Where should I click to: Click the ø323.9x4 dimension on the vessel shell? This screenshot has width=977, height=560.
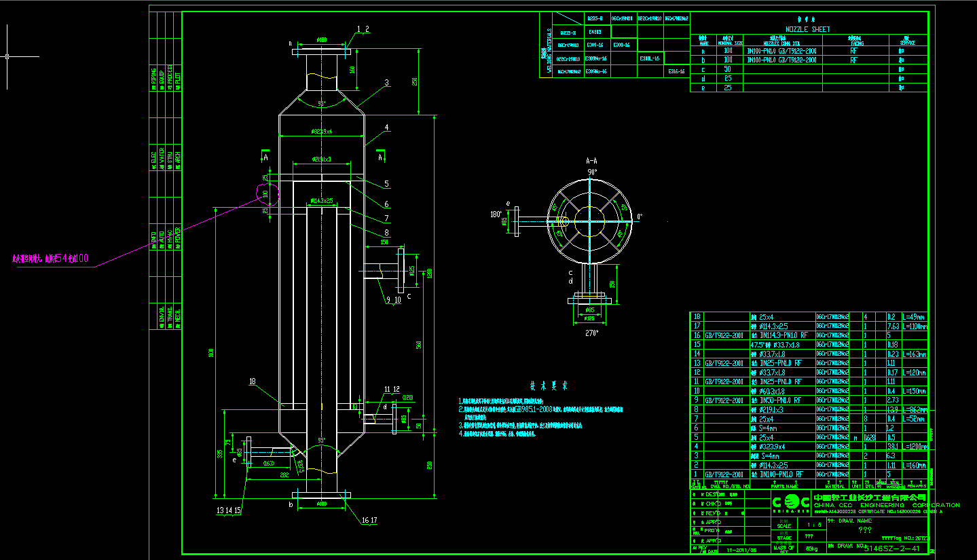coord(321,132)
